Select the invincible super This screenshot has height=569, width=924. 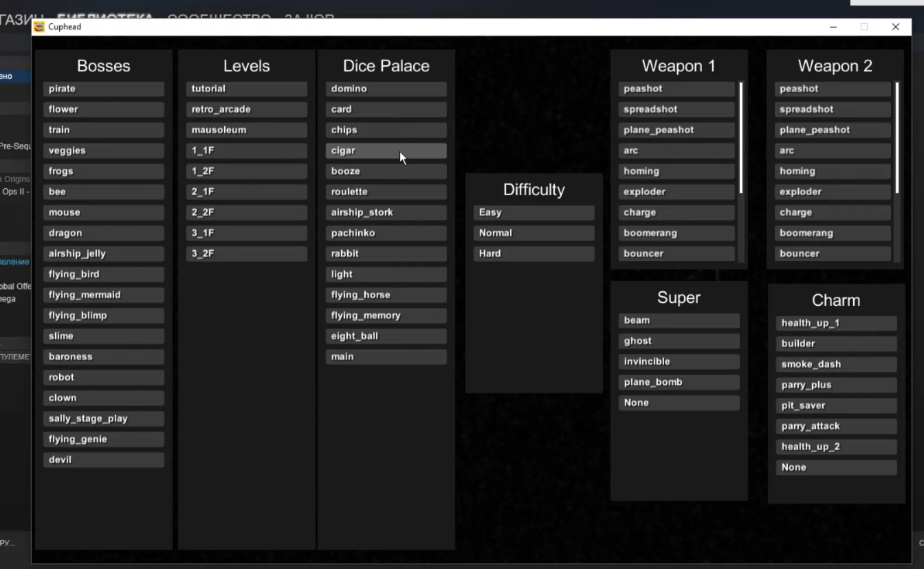click(x=679, y=362)
